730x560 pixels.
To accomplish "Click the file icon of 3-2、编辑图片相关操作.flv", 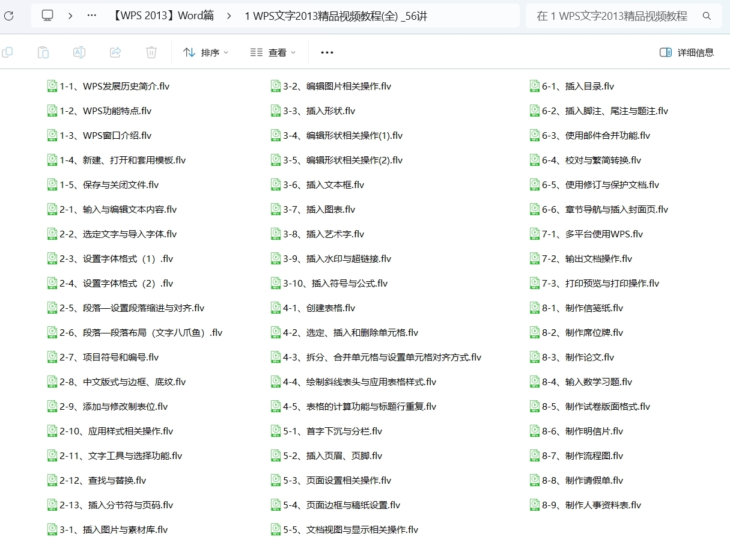I will click(276, 86).
